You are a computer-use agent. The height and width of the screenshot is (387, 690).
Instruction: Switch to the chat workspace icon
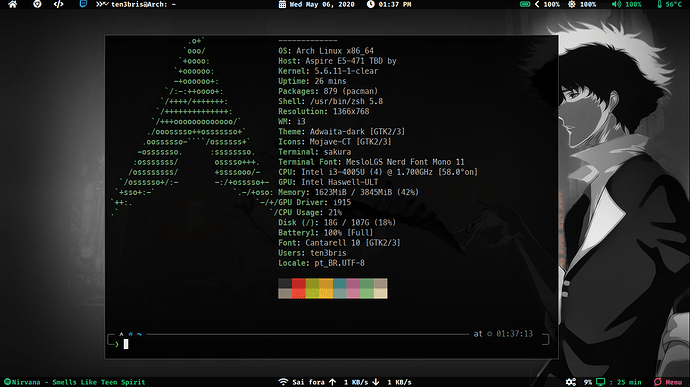(x=83, y=4)
